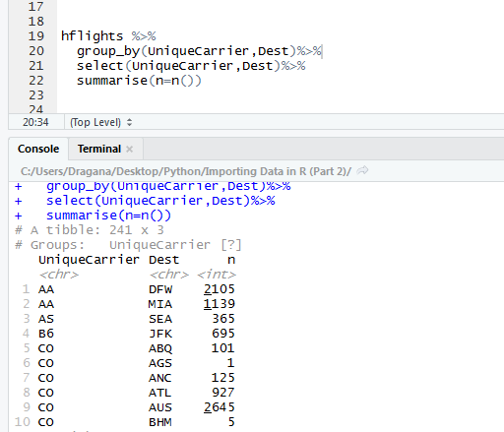Click the B6 carrier value in row 4
The height and width of the screenshot is (432, 504).
point(46,334)
